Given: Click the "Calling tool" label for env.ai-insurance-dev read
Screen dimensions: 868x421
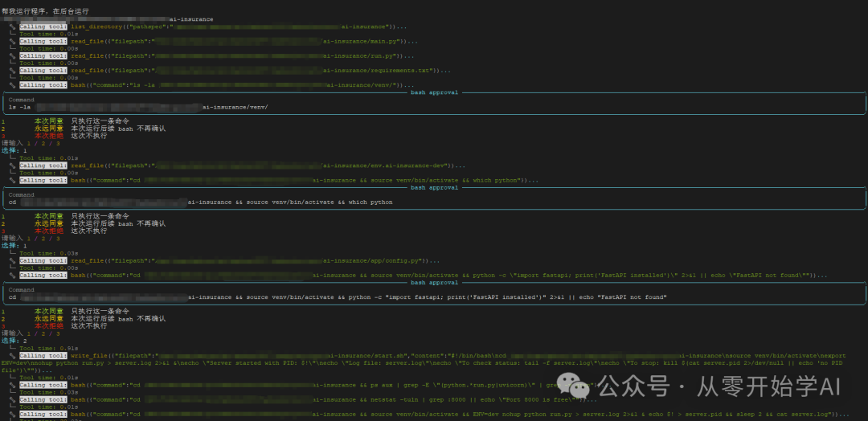Looking at the screenshot, I should 43,166.
